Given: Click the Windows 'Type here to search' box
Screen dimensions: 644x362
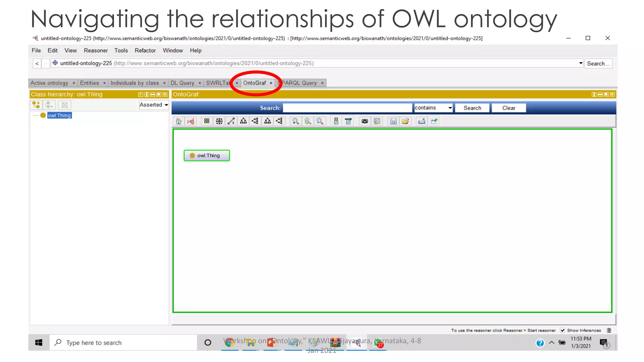Looking at the screenshot, I should [123, 343].
